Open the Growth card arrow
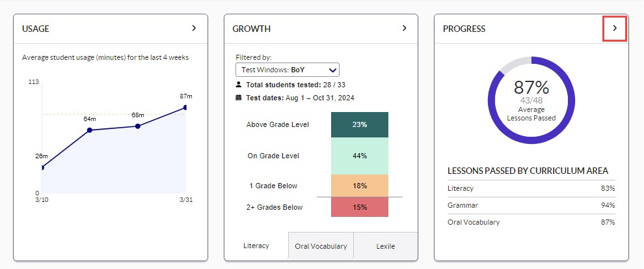Image resolution: width=644 pixels, height=269 pixels. (x=404, y=29)
